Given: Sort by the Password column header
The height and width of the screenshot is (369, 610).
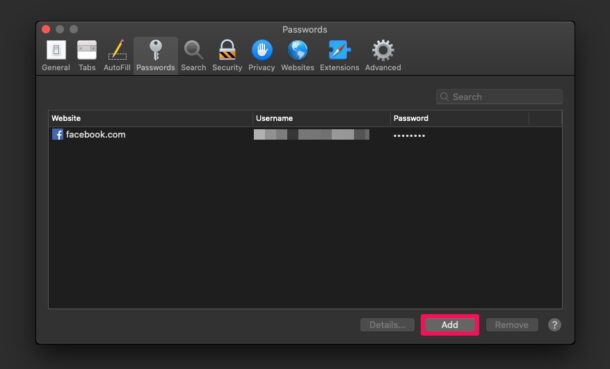Looking at the screenshot, I should click(x=459, y=118).
